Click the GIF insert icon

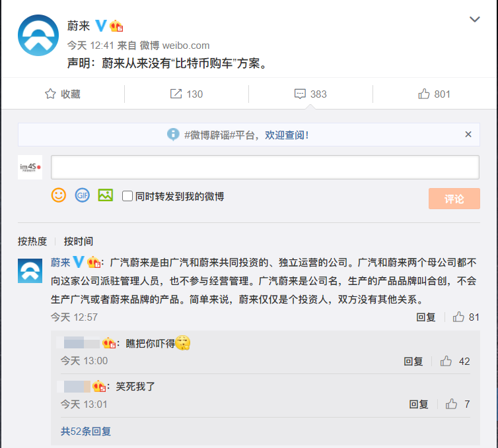[x=82, y=195]
